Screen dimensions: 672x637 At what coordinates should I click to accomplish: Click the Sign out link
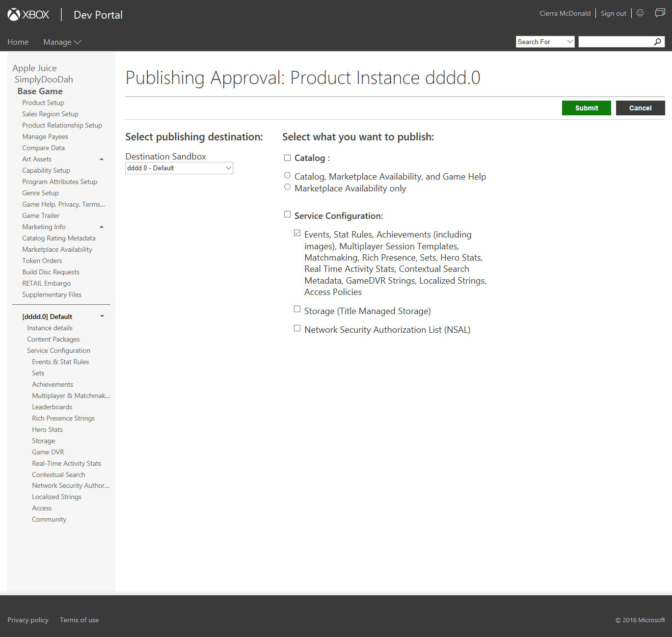tap(614, 13)
